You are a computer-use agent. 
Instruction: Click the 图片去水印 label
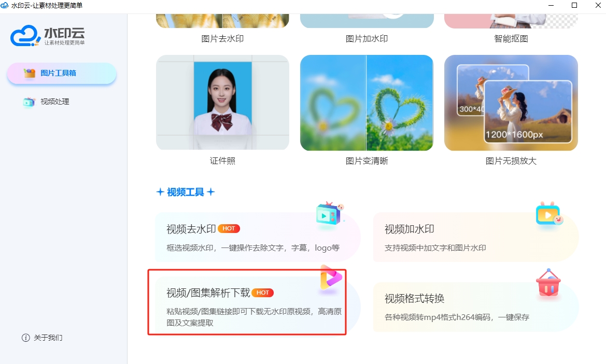coord(222,39)
